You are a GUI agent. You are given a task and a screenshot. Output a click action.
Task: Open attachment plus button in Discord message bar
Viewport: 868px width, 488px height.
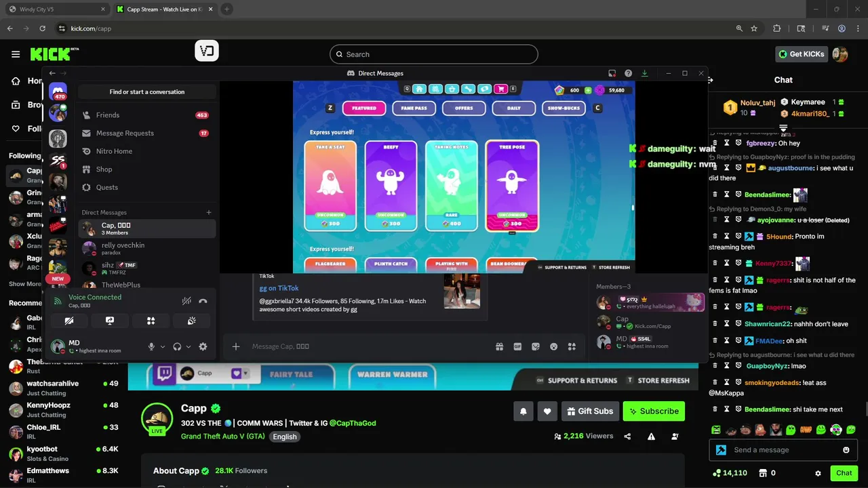(236, 346)
